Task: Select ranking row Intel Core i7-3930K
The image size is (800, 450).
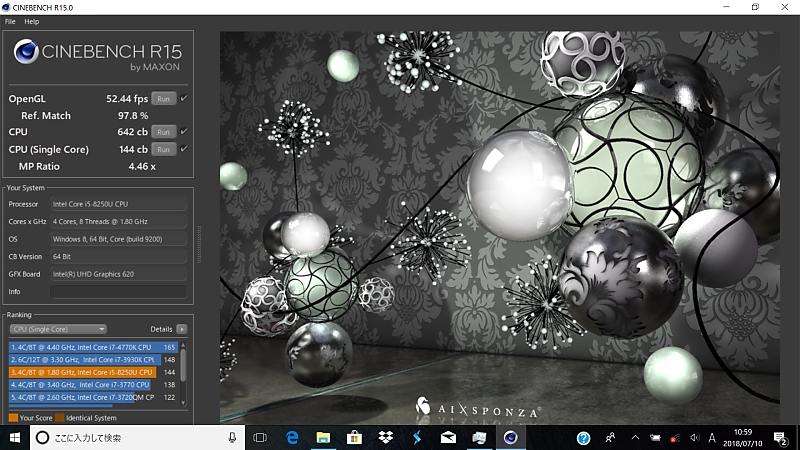Action: click(93, 360)
